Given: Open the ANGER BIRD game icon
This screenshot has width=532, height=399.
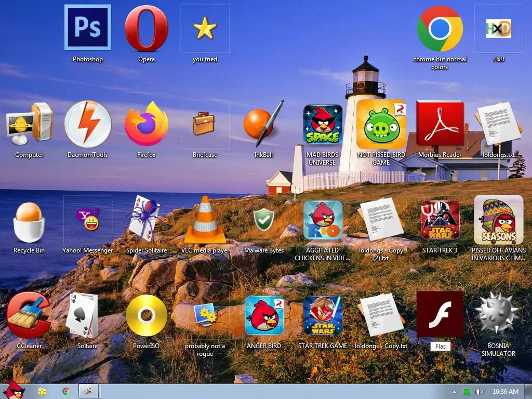Looking at the screenshot, I should coord(264,315).
